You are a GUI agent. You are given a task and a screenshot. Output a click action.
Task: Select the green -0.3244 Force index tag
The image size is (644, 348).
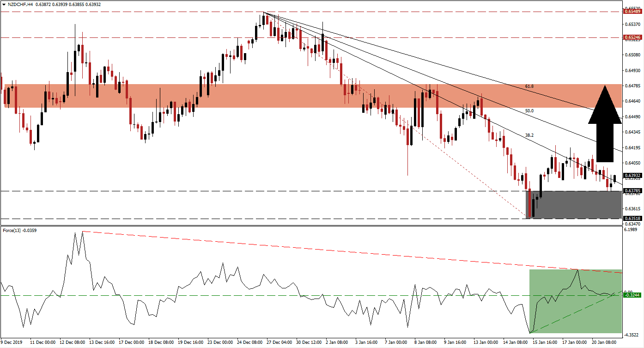632,295
